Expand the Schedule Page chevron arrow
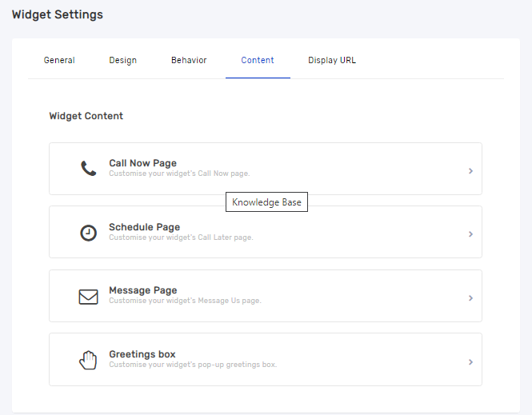 pos(470,234)
